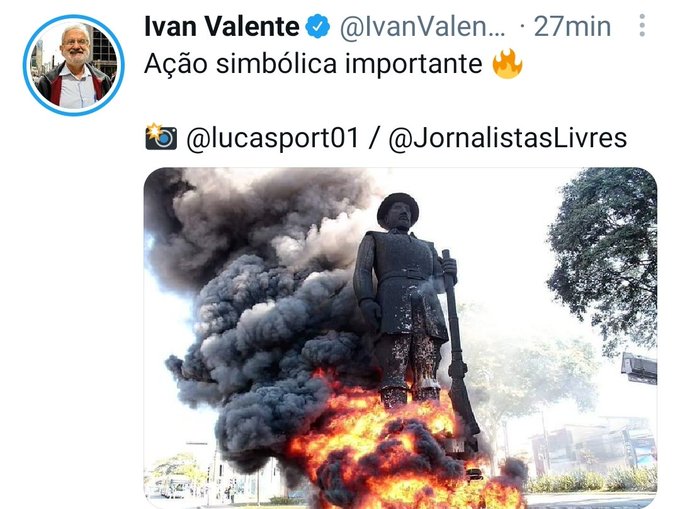Open Ivan Valente's profile picture
Viewport: 680px width, 509px height.
(x=73, y=65)
